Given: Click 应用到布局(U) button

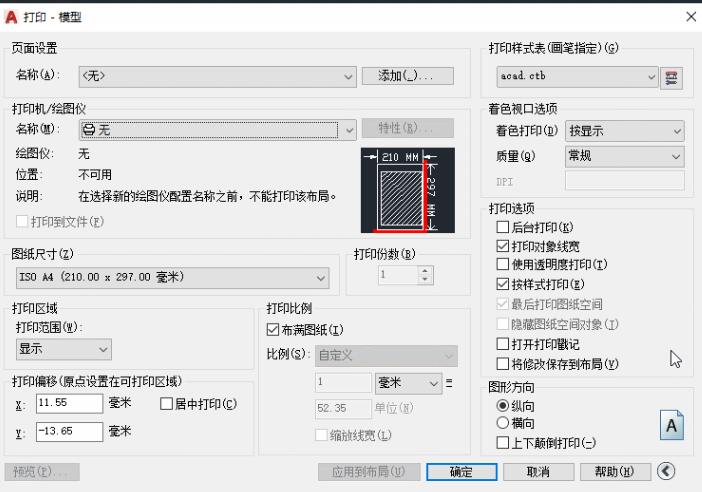Looking at the screenshot, I should [x=369, y=472].
